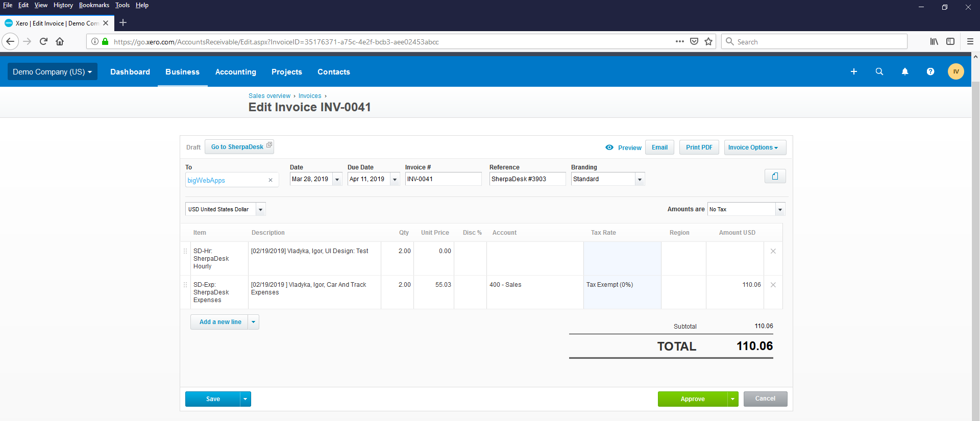Remove the SD-Hr hourly line item
This screenshot has height=421, width=980.
(x=773, y=251)
